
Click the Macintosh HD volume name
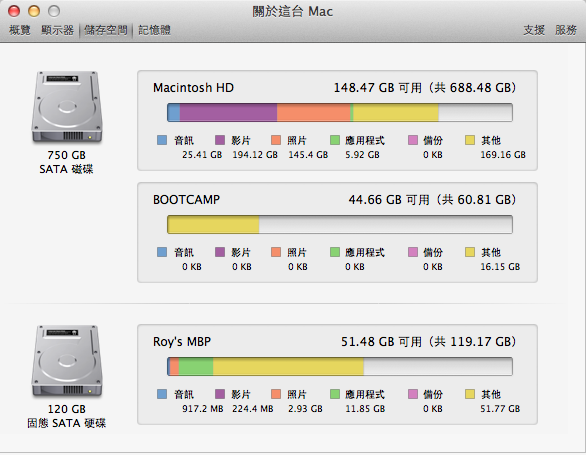[193, 88]
